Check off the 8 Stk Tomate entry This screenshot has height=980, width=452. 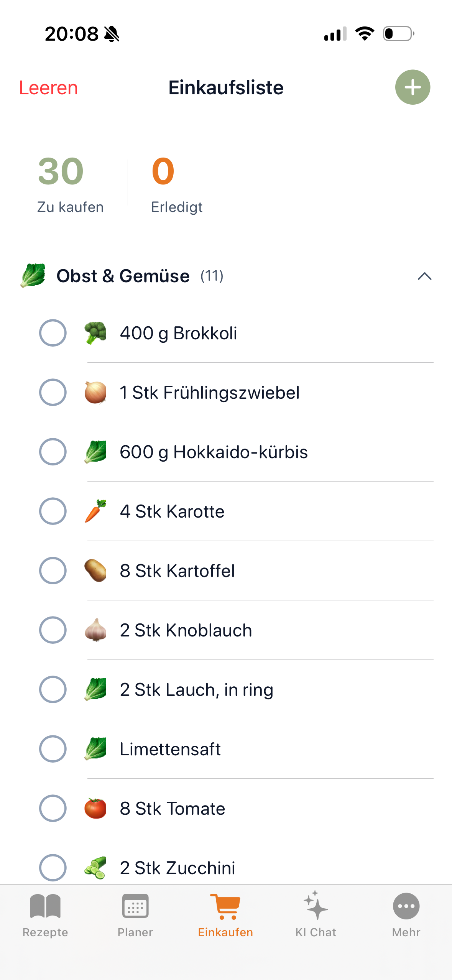pyautogui.click(x=53, y=808)
